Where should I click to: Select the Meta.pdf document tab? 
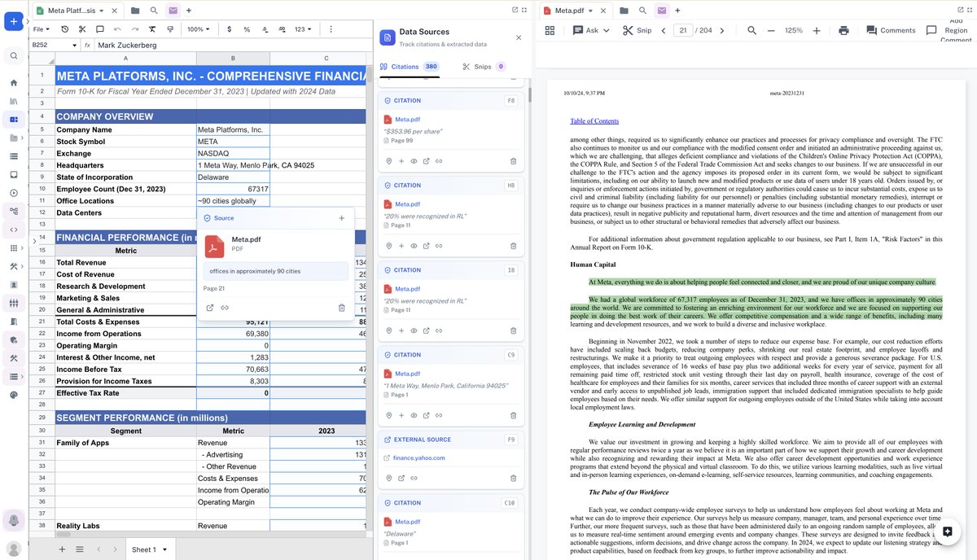pyautogui.click(x=568, y=10)
